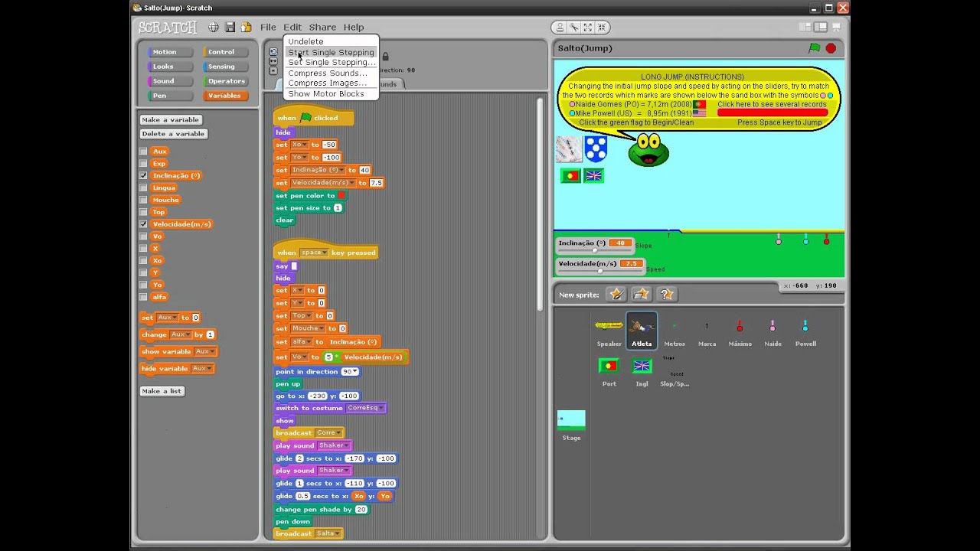Uncheck the Inclinação (º) variable checkbox
980x551 pixels.
tap(143, 176)
